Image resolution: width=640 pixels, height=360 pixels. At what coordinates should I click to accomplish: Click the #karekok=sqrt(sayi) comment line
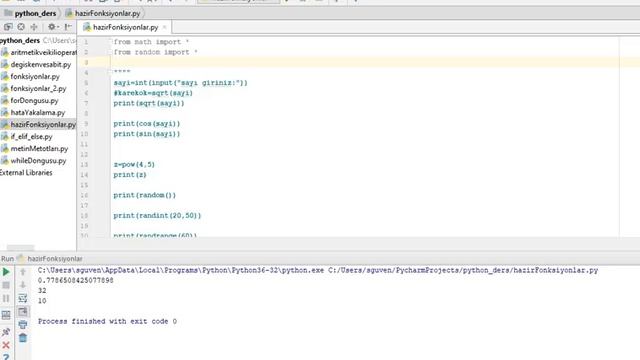pyautogui.click(x=153, y=93)
